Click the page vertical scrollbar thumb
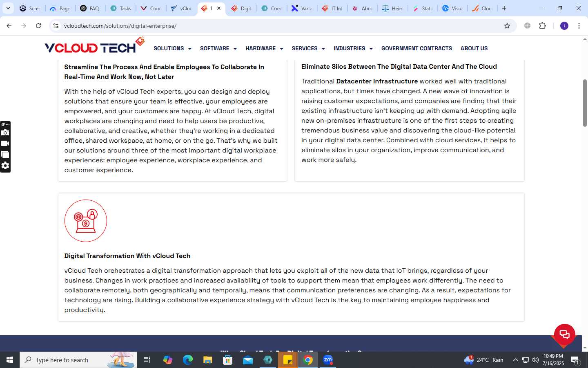This screenshot has width=588, height=368. click(x=585, y=103)
